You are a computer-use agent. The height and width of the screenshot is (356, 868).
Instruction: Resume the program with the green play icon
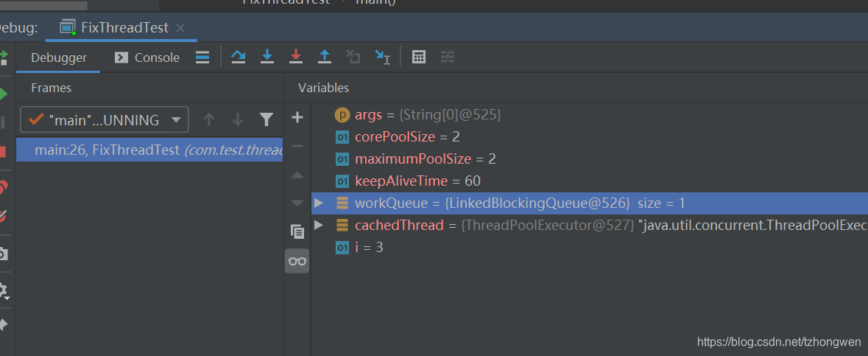4,94
